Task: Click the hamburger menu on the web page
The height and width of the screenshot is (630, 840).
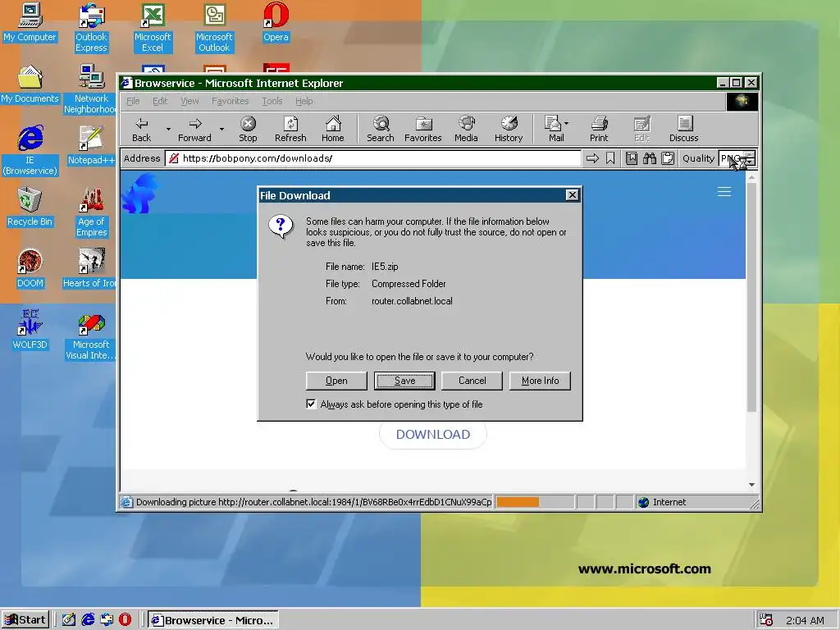Action: [x=724, y=192]
